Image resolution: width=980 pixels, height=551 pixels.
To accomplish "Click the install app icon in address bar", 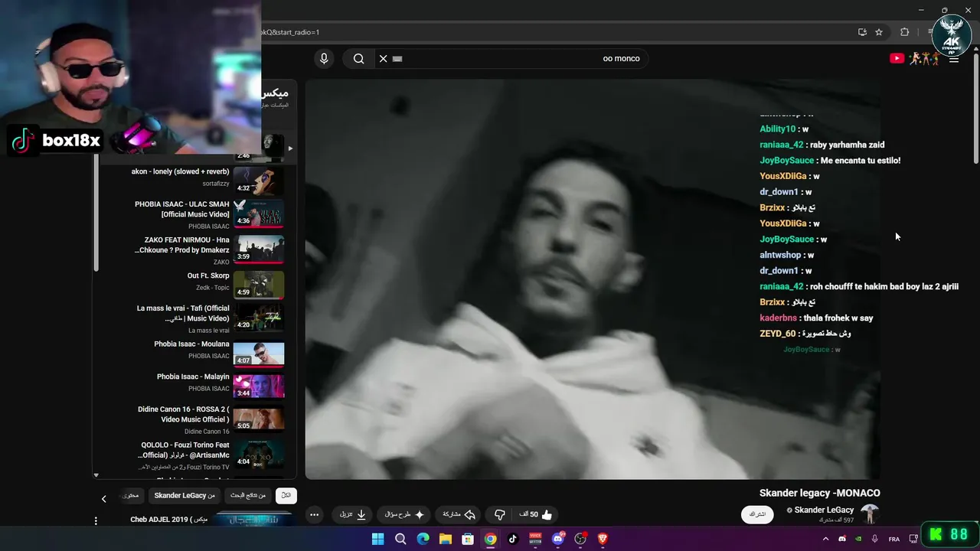I will 862,32.
